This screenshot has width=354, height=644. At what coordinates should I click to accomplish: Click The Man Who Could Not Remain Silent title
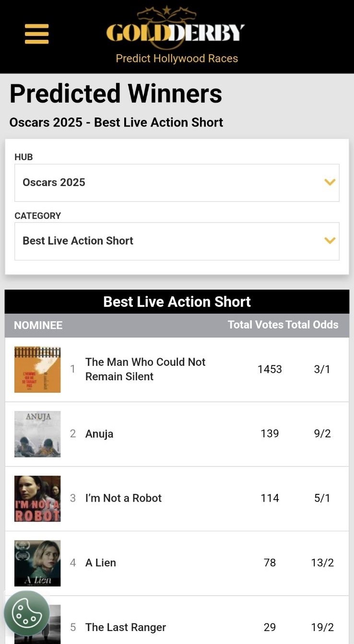pyautogui.click(x=145, y=369)
